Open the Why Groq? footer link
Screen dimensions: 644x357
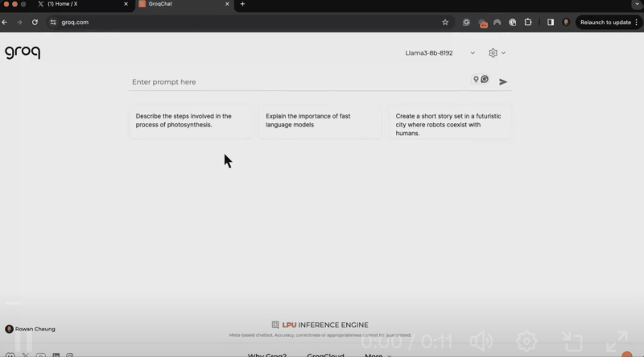click(x=267, y=355)
